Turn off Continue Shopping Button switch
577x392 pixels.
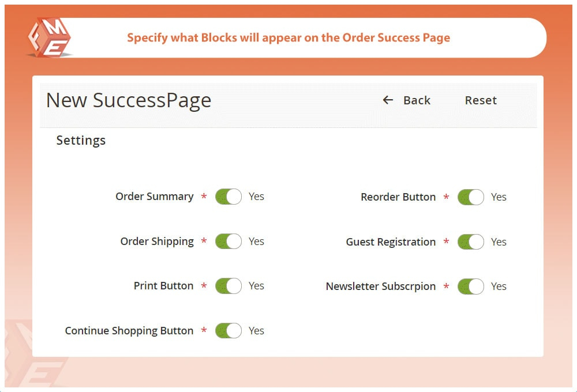[x=228, y=331]
